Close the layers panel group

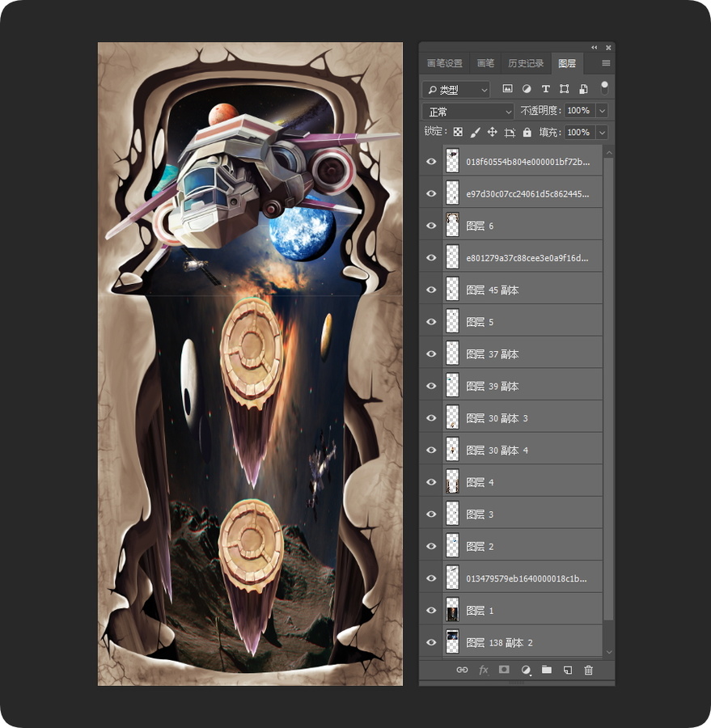[x=608, y=48]
